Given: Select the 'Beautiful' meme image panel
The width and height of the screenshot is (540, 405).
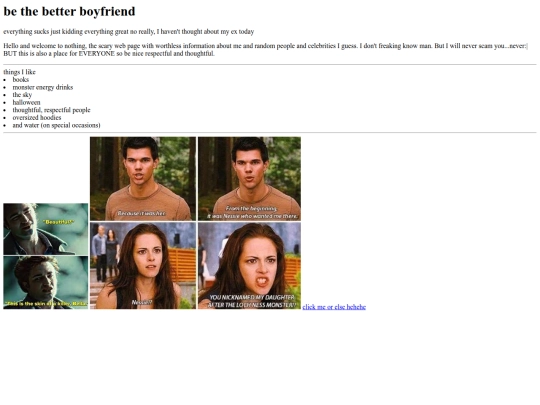Looking at the screenshot, I should pos(46,229).
